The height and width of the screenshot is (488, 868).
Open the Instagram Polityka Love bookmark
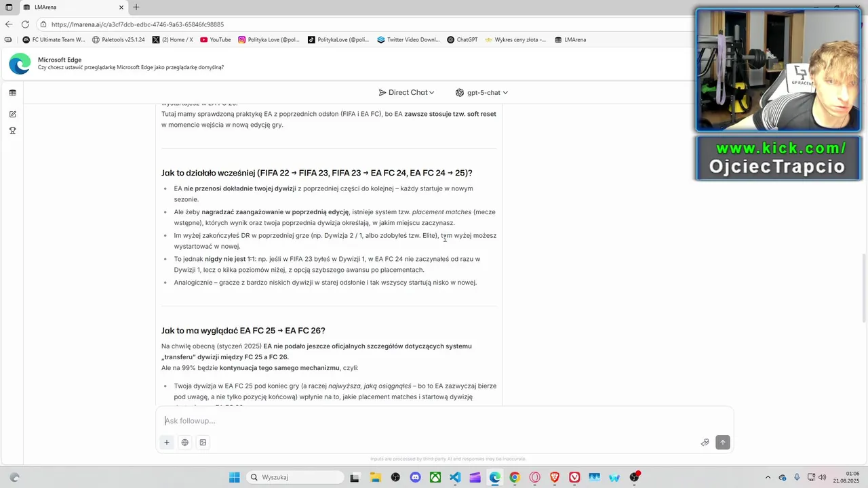coord(269,39)
